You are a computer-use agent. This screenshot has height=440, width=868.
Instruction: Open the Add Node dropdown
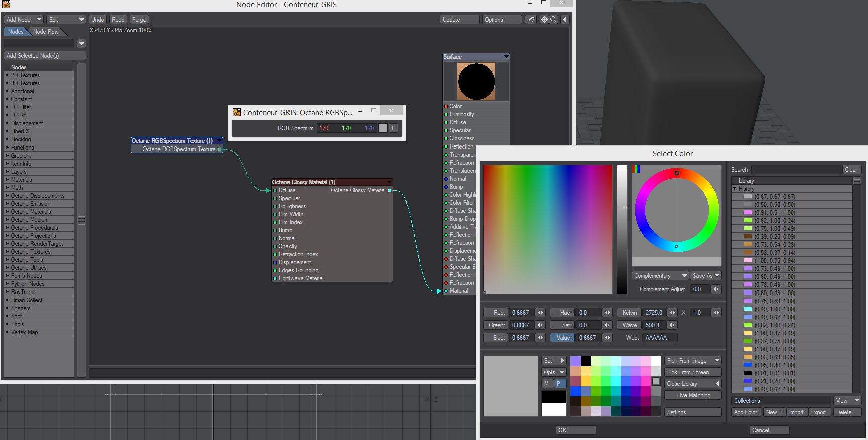[23, 20]
